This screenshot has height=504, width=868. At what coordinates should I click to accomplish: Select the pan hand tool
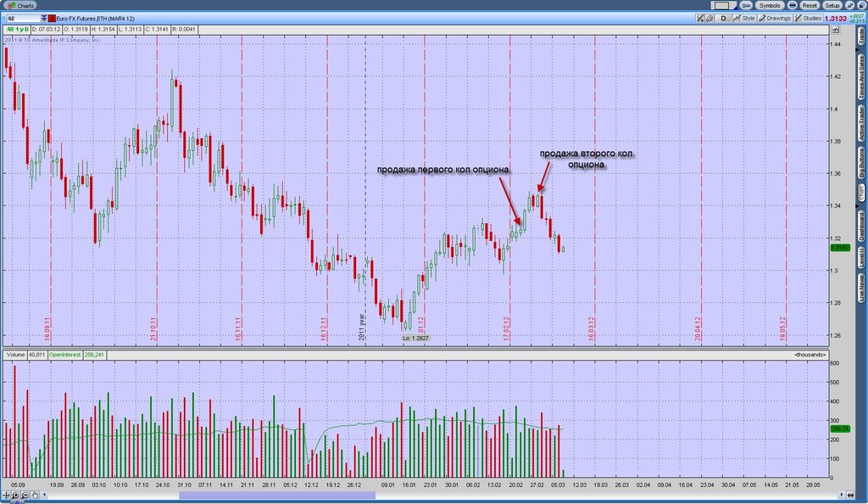(35, 496)
